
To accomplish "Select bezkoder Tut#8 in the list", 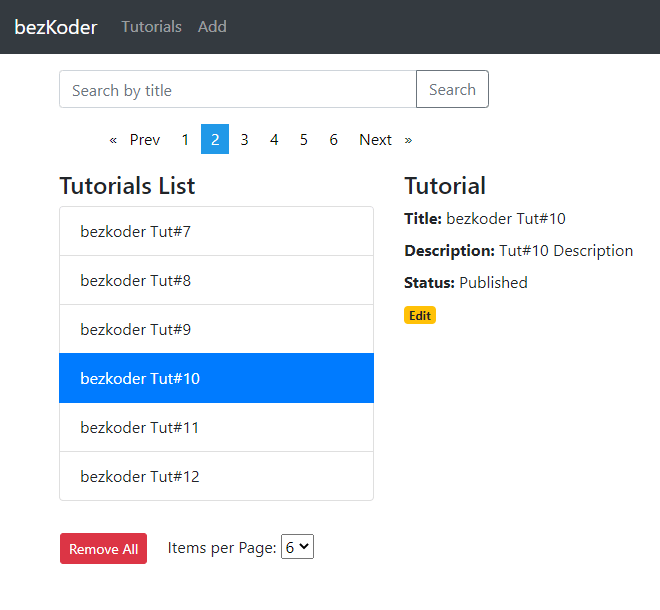I will tap(216, 280).
